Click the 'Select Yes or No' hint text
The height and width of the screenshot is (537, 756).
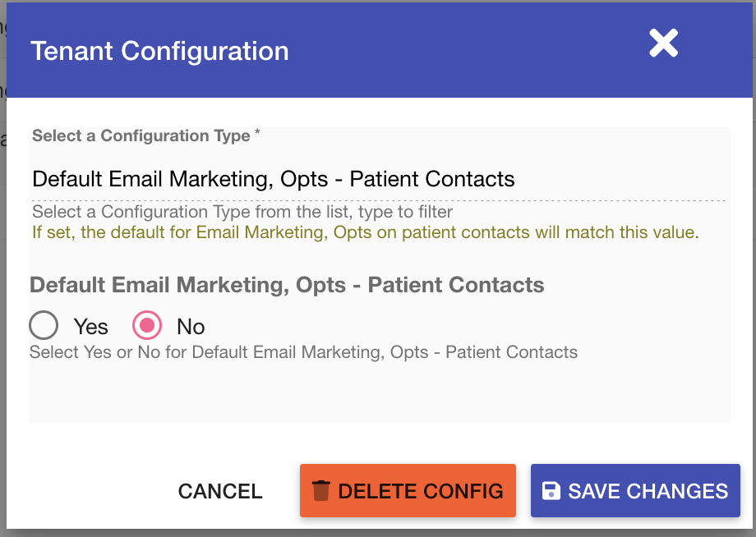tap(303, 352)
